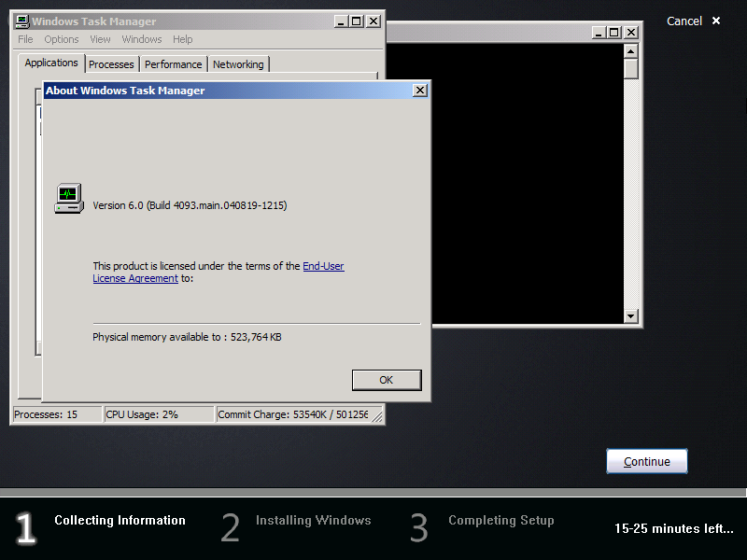The image size is (747, 560).
Task: Click the X icon beside Cancel
Action: point(716,21)
